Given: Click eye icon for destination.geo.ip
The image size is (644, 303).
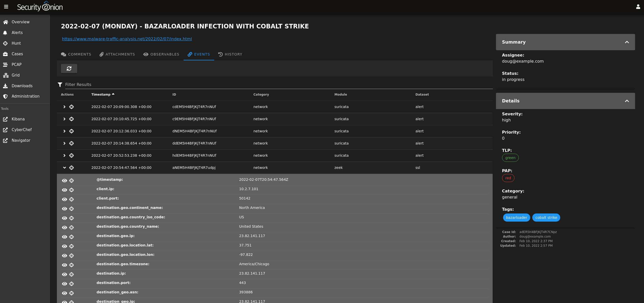Looking at the screenshot, I should [65, 237].
